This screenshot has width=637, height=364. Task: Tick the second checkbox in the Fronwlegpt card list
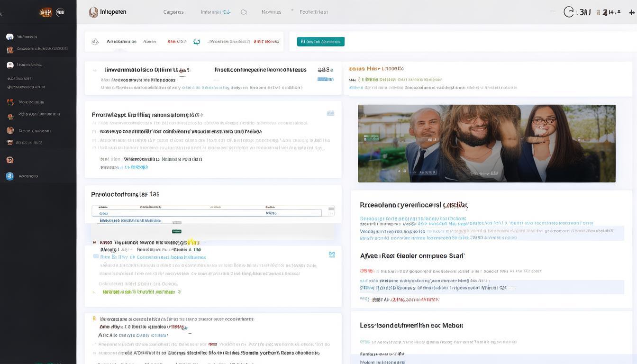(x=94, y=140)
